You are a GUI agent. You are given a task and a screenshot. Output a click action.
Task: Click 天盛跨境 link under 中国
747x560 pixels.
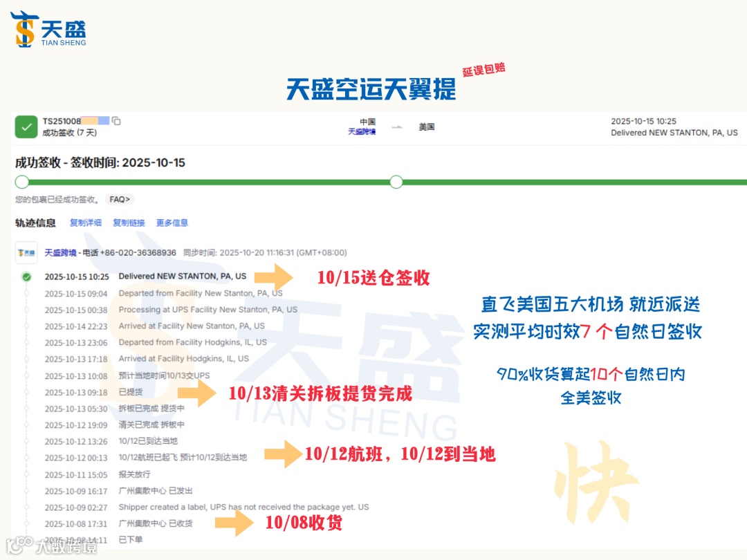pyautogui.click(x=362, y=131)
